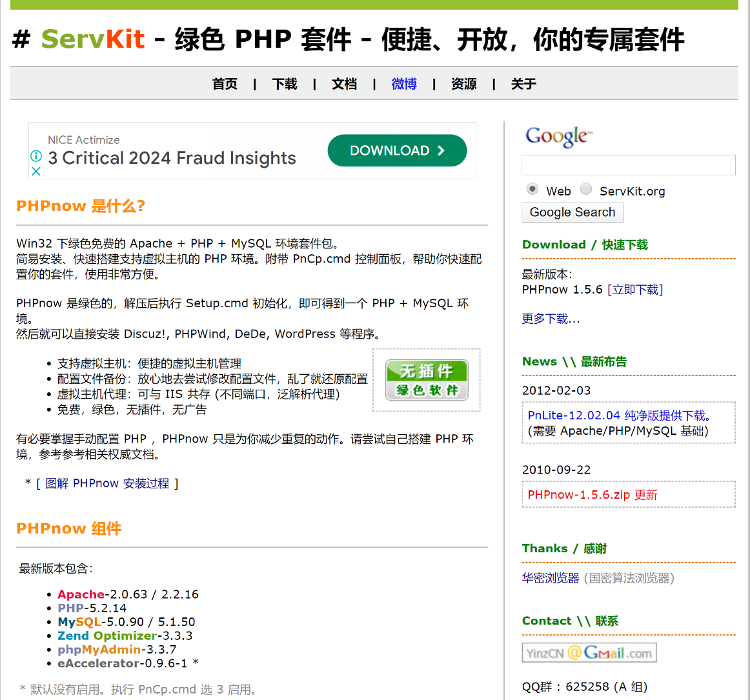This screenshot has width=750, height=700.
Task: Click the ad text '3 Critical 2024 Fraud Insights'
Action: 172,158
